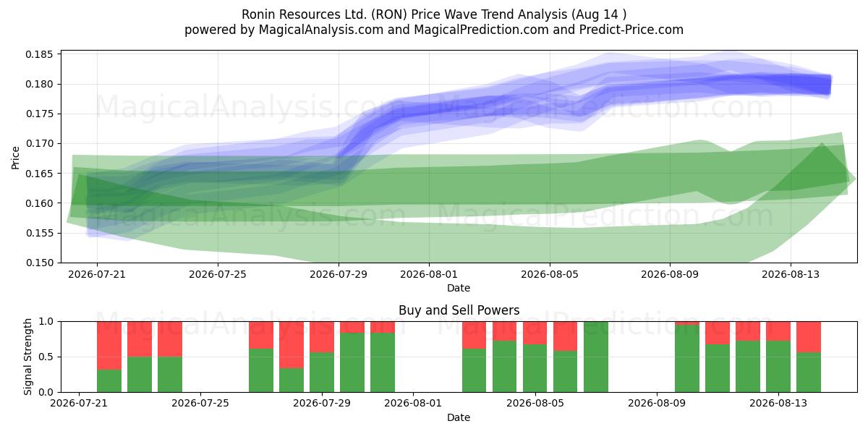This screenshot has height=434, width=868.
Task: Click the fully green buy-power bar for 2026-08-07
Action: [596, 357]
